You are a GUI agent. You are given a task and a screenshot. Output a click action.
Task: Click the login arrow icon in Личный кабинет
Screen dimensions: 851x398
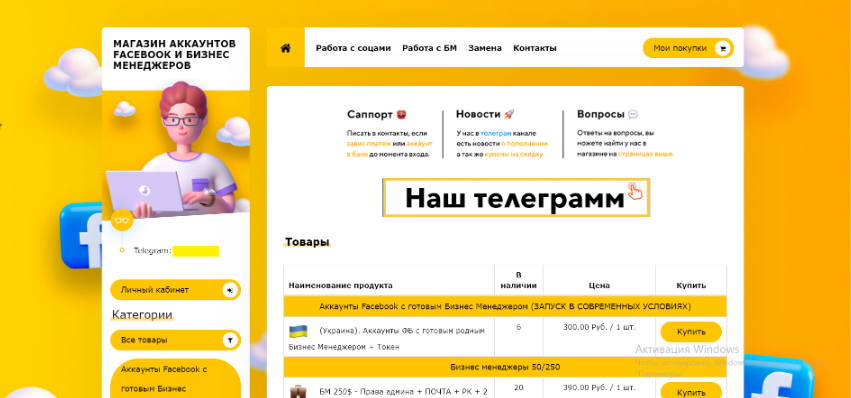(x=230, y=290)
